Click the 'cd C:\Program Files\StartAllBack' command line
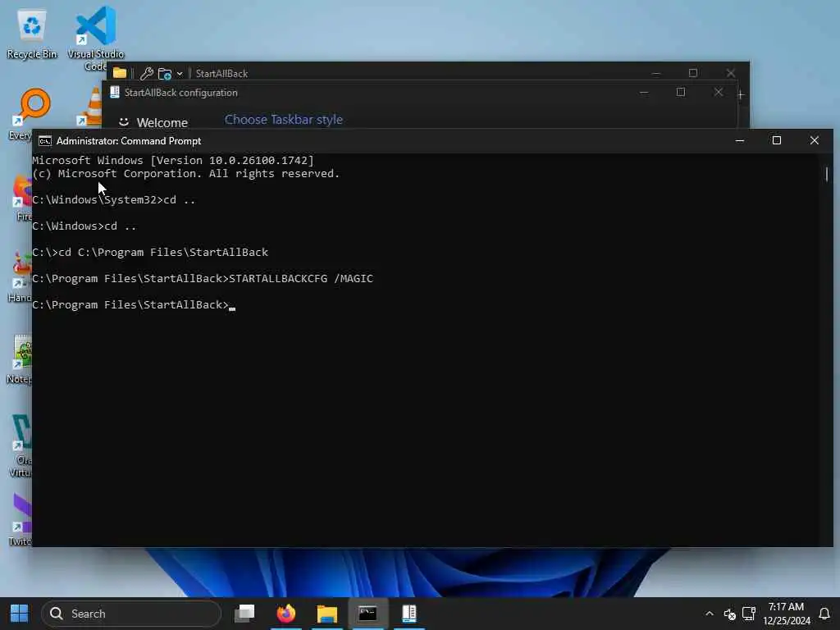 click(x=163, y=253)
